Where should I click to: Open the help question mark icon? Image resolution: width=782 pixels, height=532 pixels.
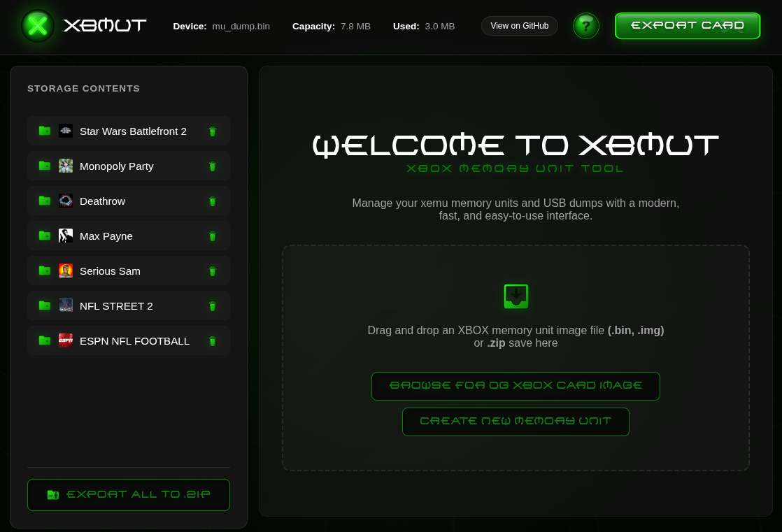pyautogui.click(x=586, y=26)
